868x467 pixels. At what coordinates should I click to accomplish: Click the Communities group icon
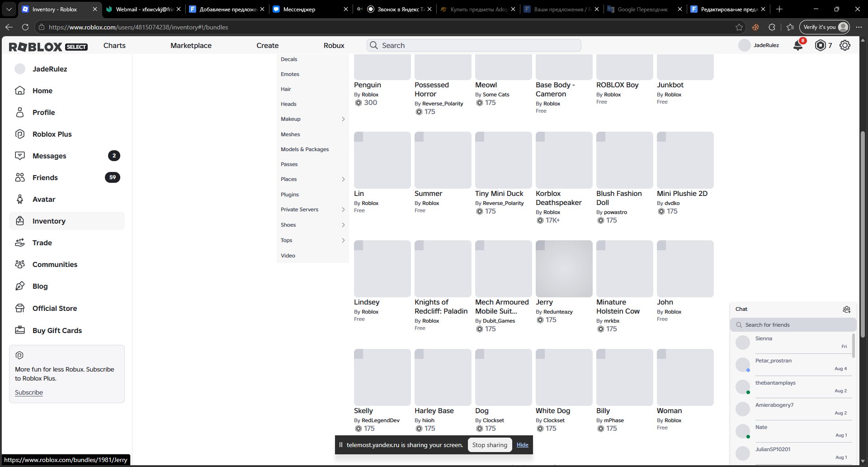tap(20, 264)
